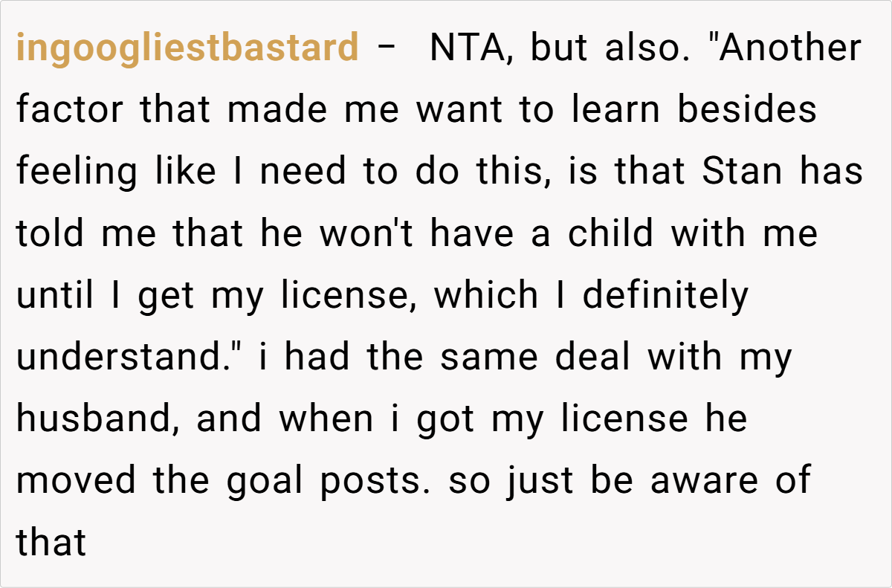
Task: Open the ingoogliestbastard username link
Action: click(x=187, y=49)
